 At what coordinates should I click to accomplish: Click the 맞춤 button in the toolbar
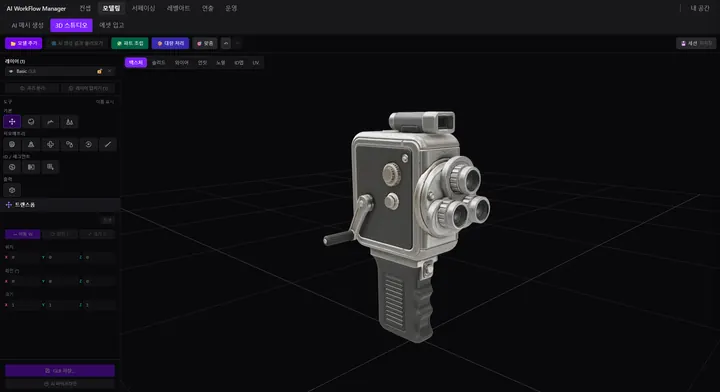[205, 43]
